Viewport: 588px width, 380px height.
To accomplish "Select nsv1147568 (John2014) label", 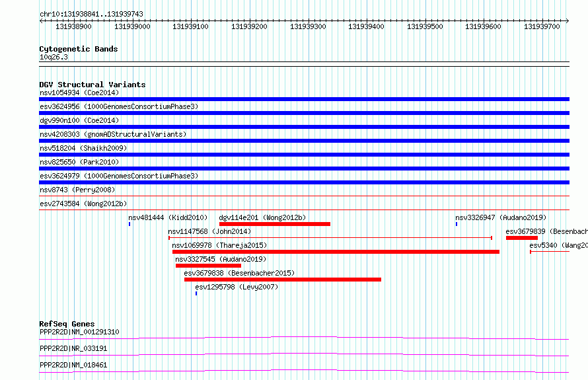I will [209, 231].
